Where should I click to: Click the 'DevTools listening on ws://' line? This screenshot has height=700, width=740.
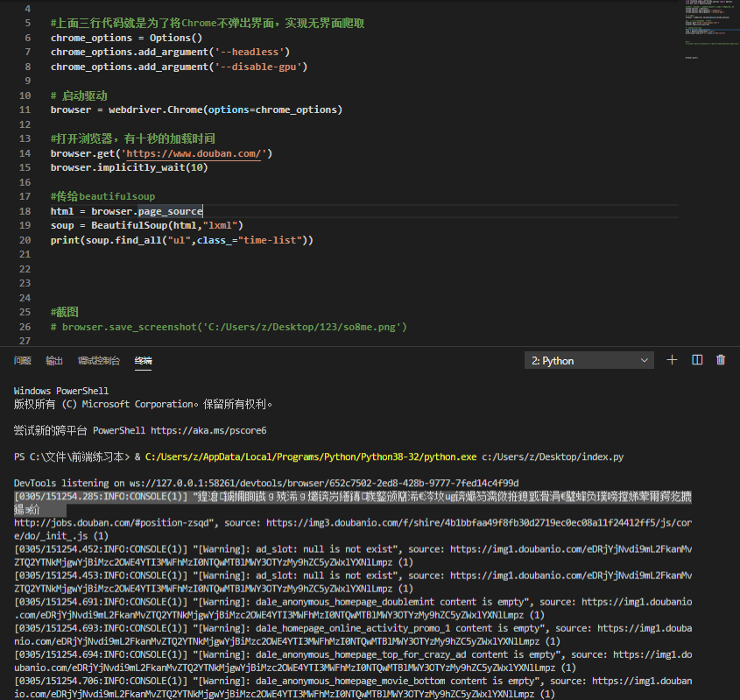point(266,483)
